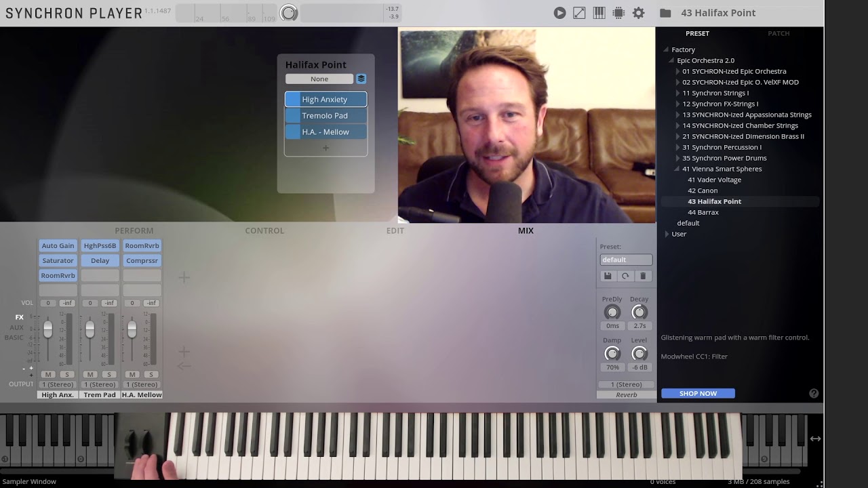Solo the Trem Pad channel
Screen dimensions: 868x488
[108, 374]
